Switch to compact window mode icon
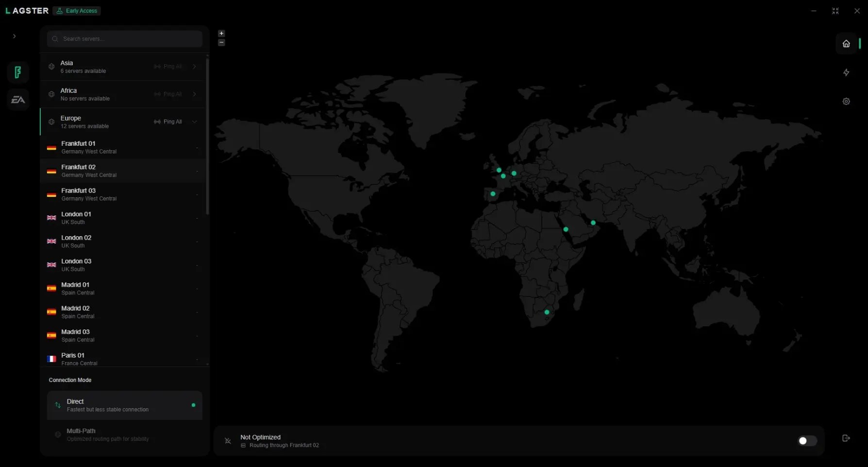Viewport: 868px width, 467px height. (x=835, y=11)
